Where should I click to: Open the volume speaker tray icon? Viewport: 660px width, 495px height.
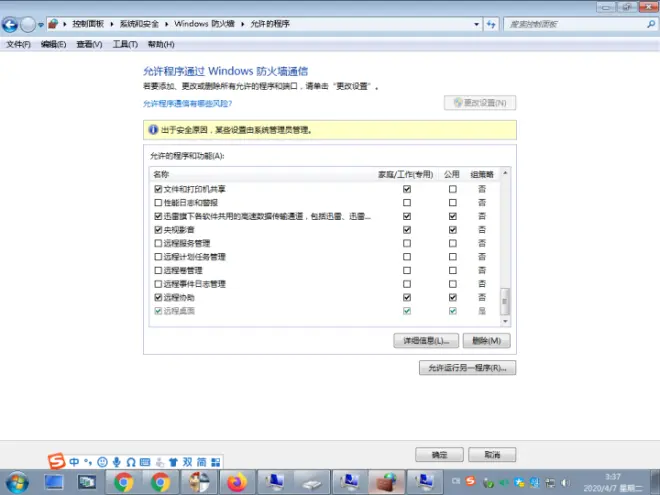pyautogui.click(x=565, y=482)
